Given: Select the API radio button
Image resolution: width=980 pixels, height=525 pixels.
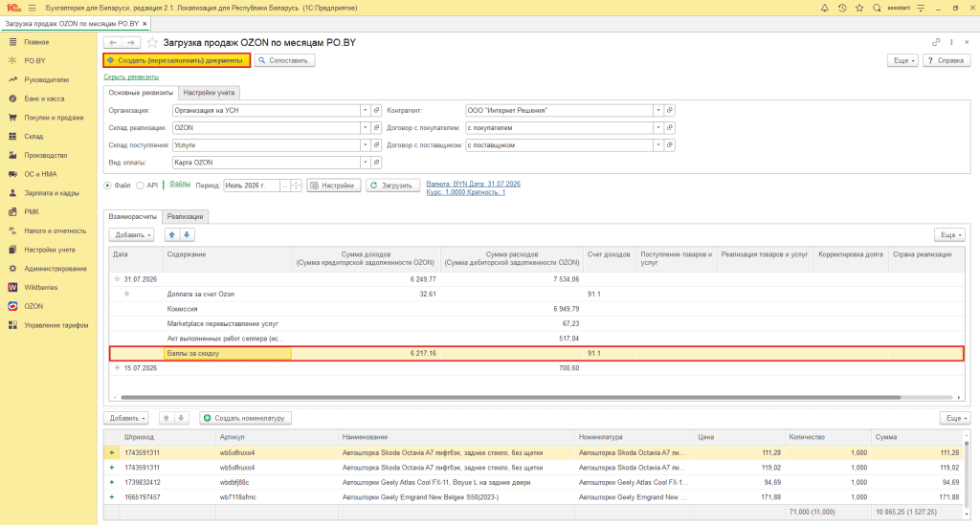Looking at the screenshot, I should click(x=140, y=186).
